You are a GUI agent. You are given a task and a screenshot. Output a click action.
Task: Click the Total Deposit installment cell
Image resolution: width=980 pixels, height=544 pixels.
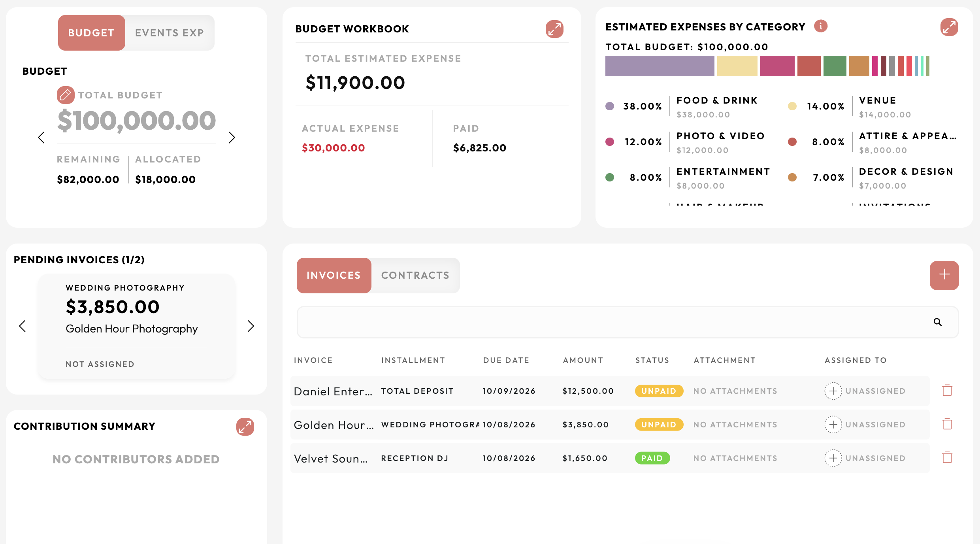tap(417, 391)
